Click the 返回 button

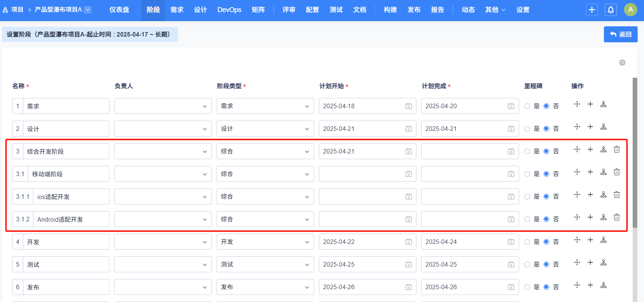[620, 34]
